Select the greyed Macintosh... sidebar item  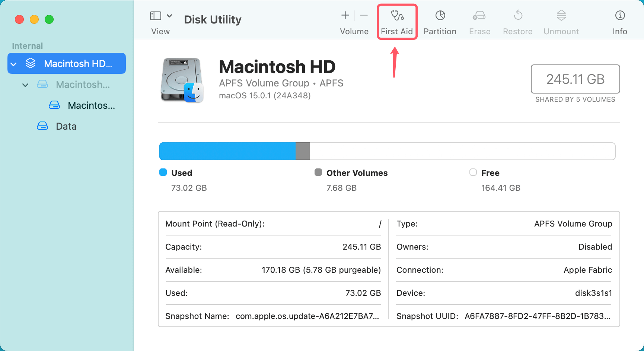tap(83, 85)
